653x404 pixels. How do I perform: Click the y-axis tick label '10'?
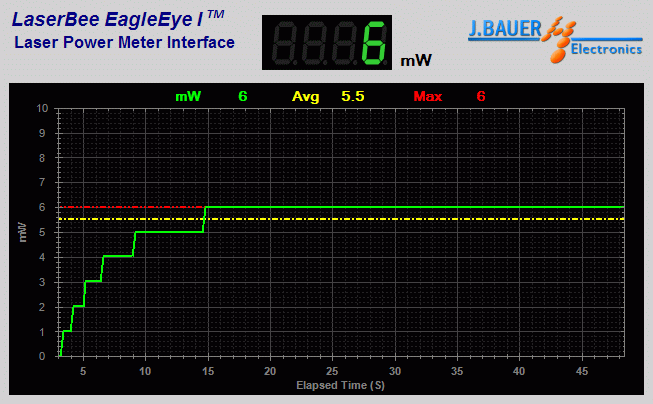click(x=42, y=109)
